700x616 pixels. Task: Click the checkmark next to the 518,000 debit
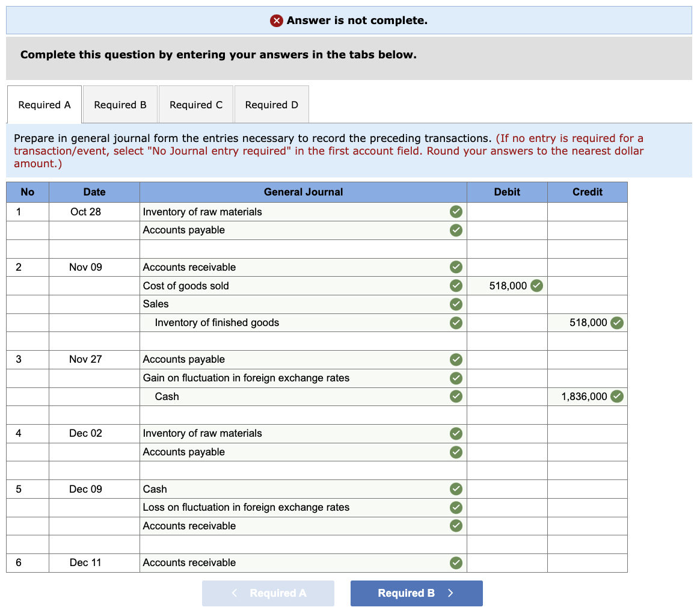point(536,286)
